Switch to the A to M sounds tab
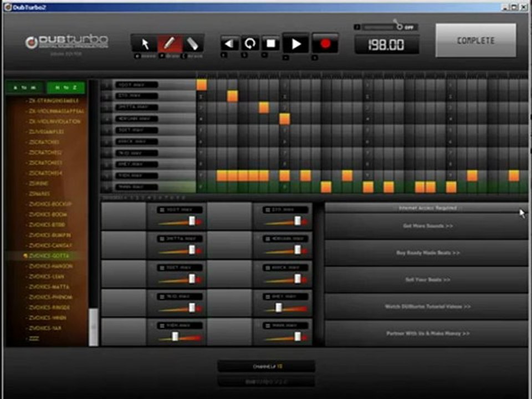Viewport: 532px width, 399px height. [x=24, y=88]
